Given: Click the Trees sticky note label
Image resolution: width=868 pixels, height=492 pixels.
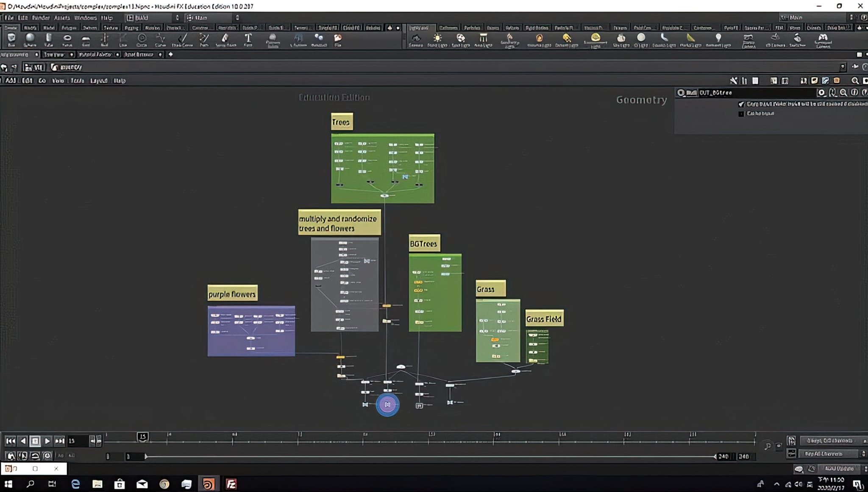Looking at the screenshot, I should click(342, 122).
